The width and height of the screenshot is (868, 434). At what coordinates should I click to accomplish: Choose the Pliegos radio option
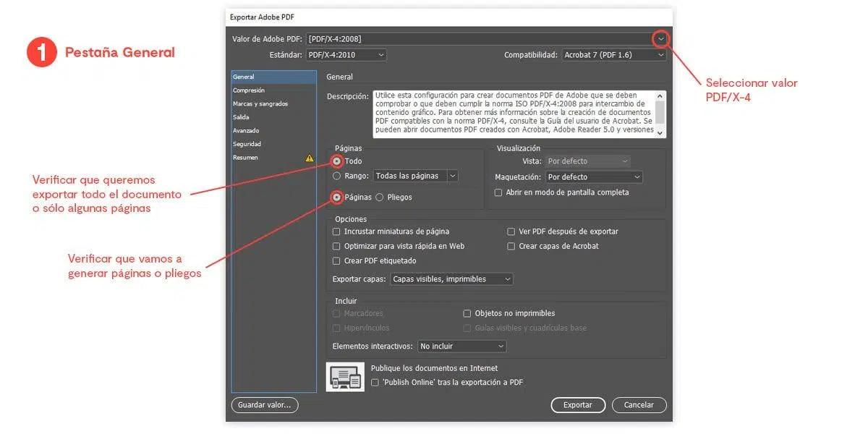[x=380, y=197]
